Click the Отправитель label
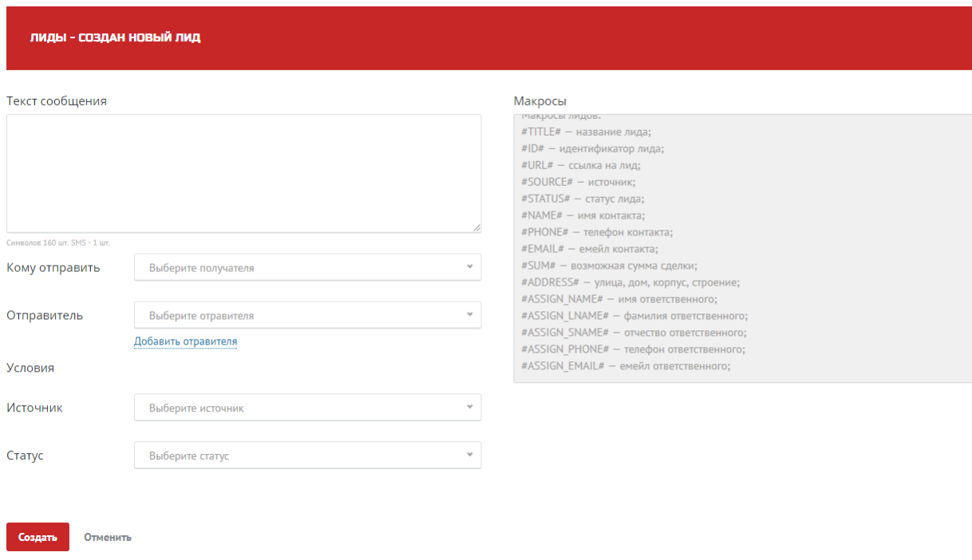972x560 pixels. [45, 315]
